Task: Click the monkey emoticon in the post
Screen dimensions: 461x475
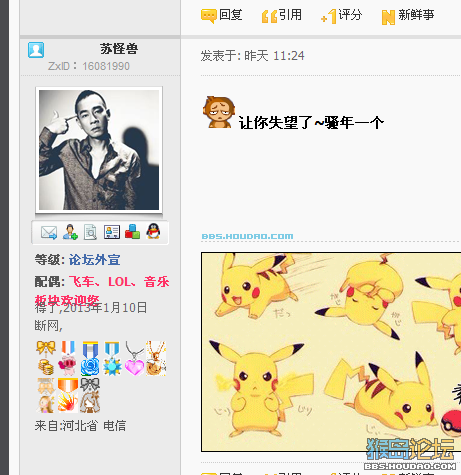Action: pos(219,112)
